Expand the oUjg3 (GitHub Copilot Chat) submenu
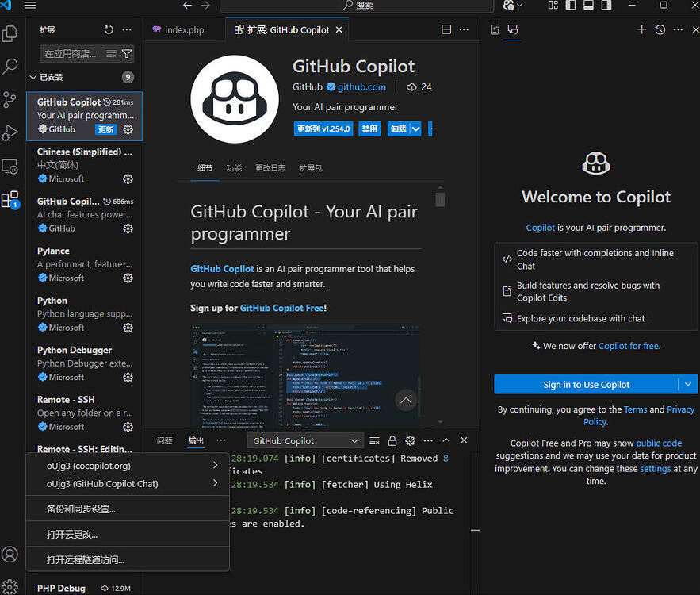 pos(216,483)
